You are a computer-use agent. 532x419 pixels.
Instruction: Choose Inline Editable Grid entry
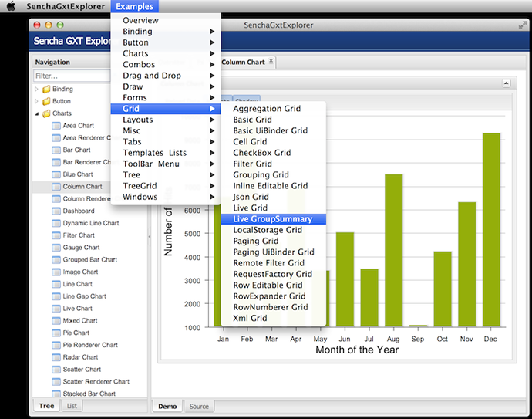pos(273,186)
